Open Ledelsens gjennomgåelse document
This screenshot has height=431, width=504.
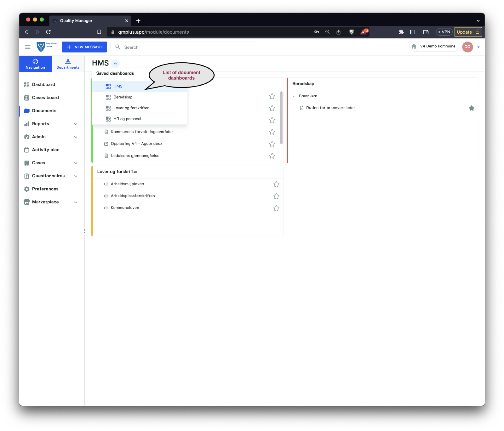135,156
